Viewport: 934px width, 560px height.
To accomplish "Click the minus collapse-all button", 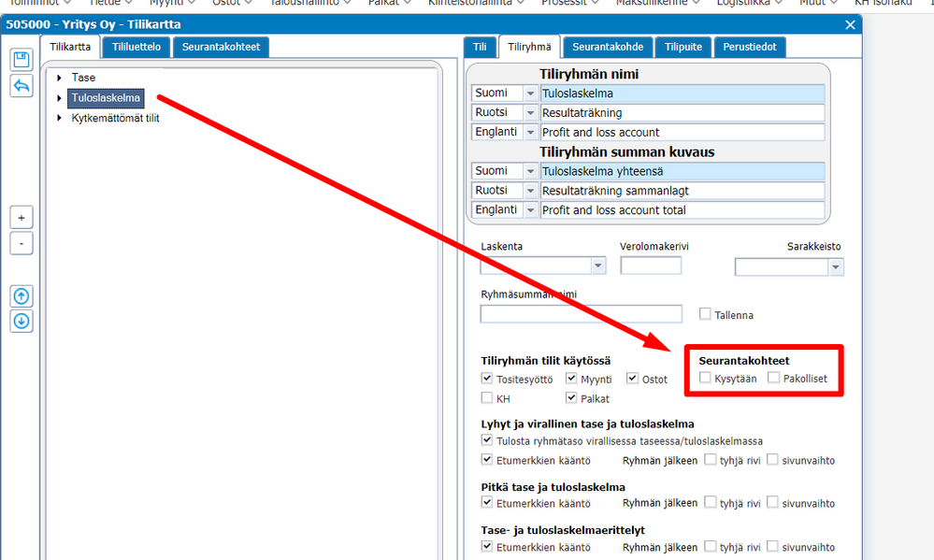I will click(x=22, y=243).
